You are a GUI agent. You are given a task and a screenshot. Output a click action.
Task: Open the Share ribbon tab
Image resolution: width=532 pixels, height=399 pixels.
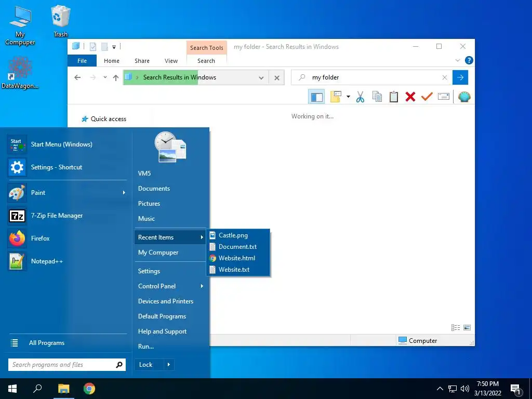coord(142,61)
